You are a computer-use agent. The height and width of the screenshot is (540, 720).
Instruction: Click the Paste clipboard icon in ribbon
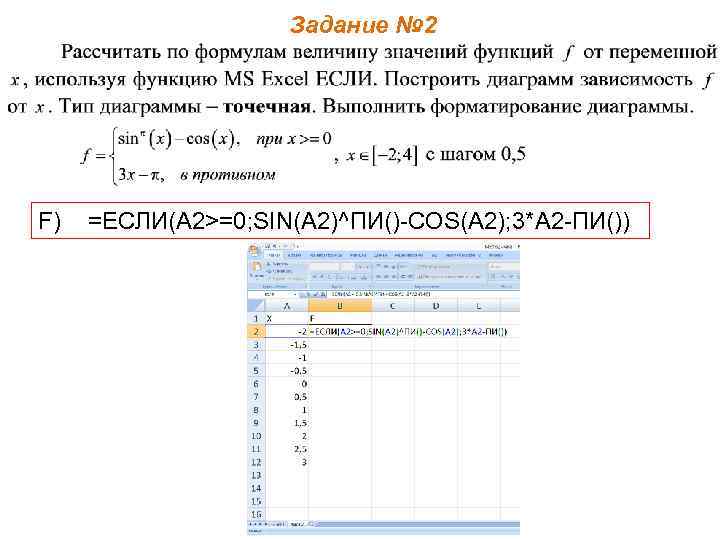point(256,268)
